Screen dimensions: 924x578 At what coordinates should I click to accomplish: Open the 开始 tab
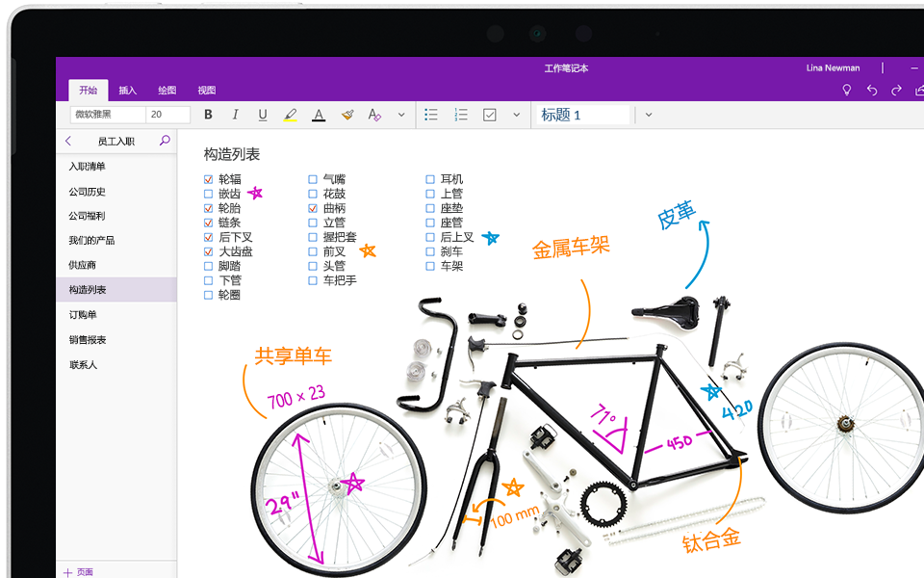point(88,91)
